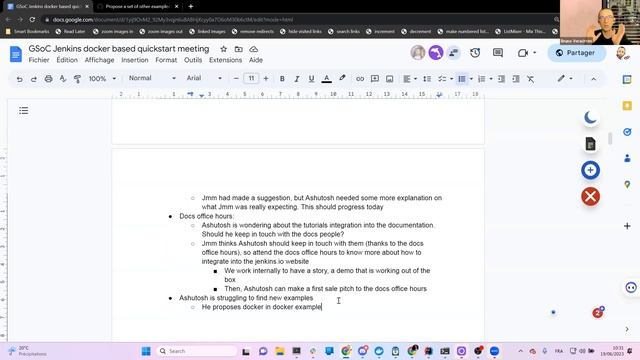Print the document via printer icon
640x360 pixels.
click(48, 79)
